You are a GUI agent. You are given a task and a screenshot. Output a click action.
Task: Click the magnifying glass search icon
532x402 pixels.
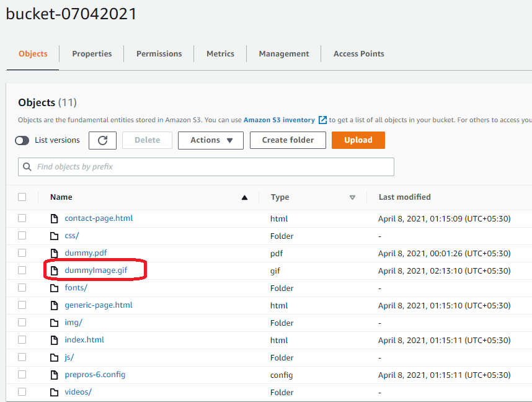(26, 166)
